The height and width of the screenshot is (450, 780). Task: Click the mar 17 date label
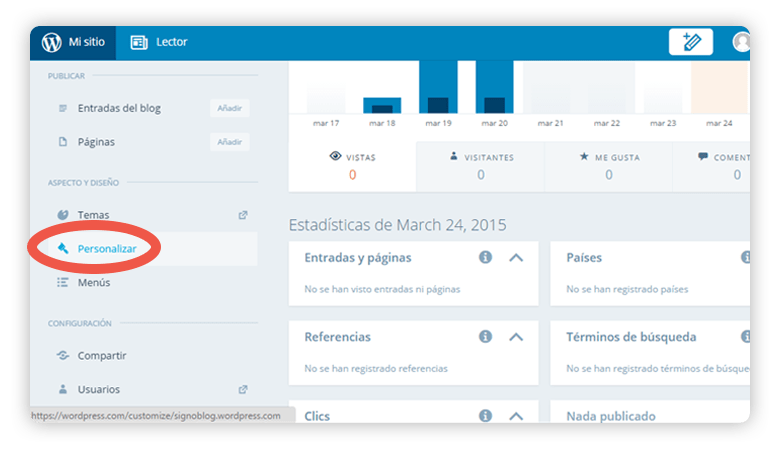coord(326,123)
